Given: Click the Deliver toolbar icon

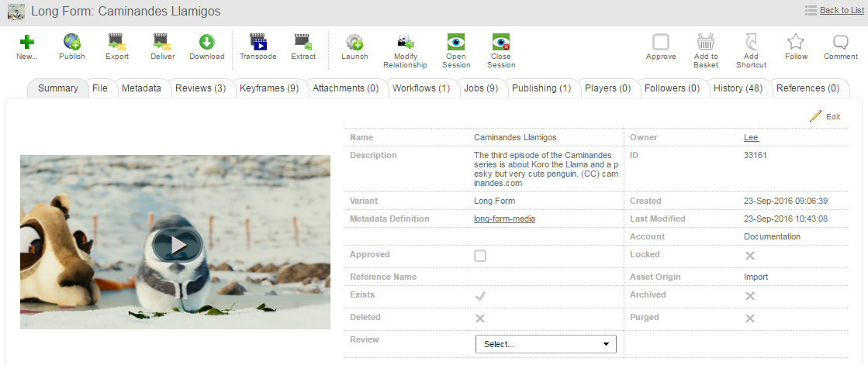Looking at the screenshot, I should (161, 42).
